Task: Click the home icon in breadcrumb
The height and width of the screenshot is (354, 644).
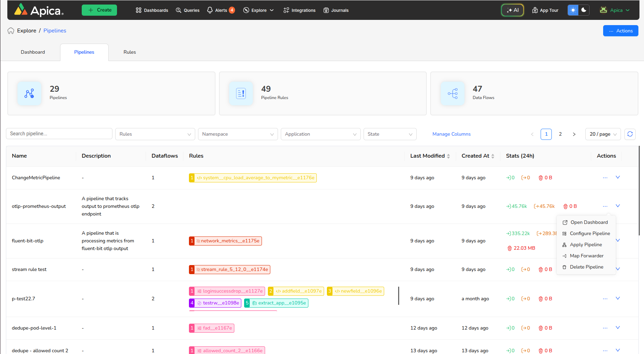Action: [x=11, y=31]
